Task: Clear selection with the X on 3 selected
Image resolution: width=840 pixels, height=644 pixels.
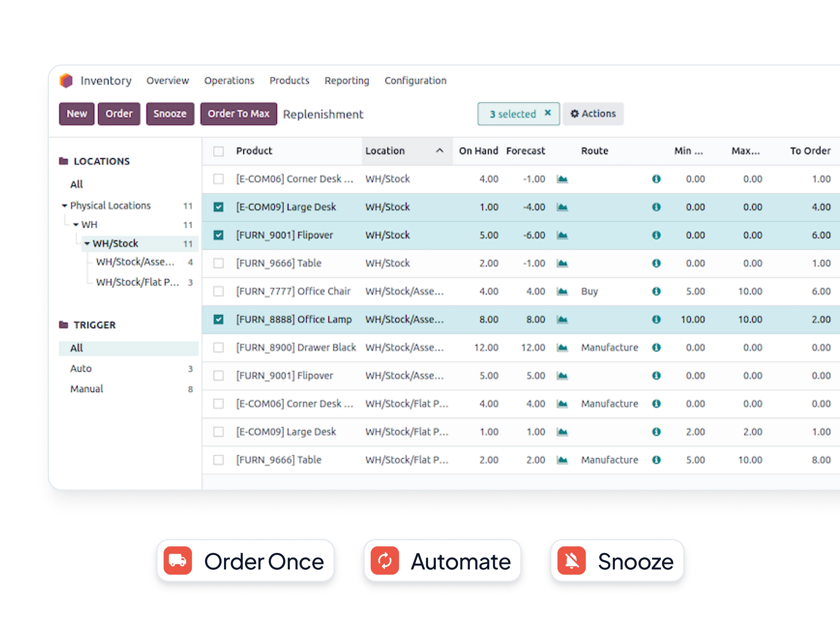Action: (x=548, y=113)
